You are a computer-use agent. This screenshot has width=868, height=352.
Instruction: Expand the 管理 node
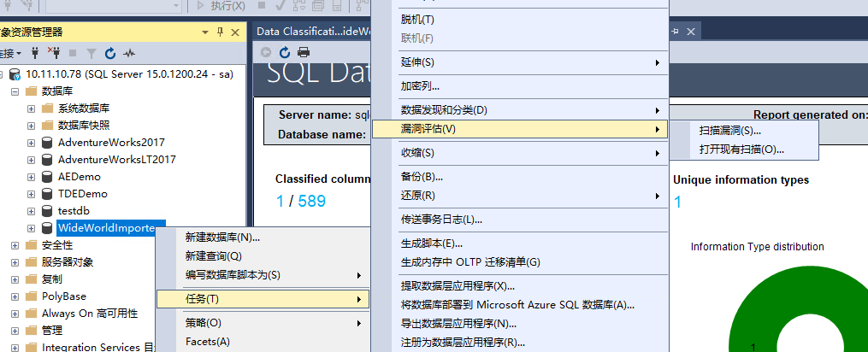point(15,331)
